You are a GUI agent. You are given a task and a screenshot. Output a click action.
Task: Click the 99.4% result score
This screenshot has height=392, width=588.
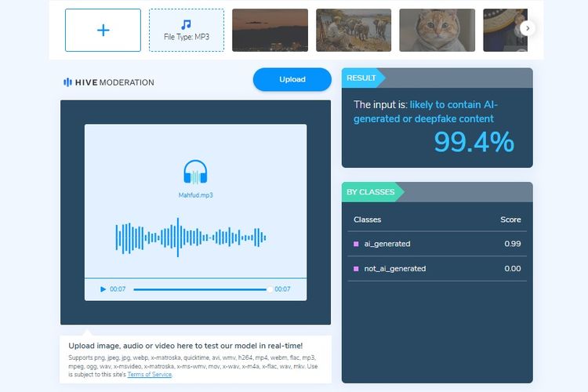(x=474, y=142)
